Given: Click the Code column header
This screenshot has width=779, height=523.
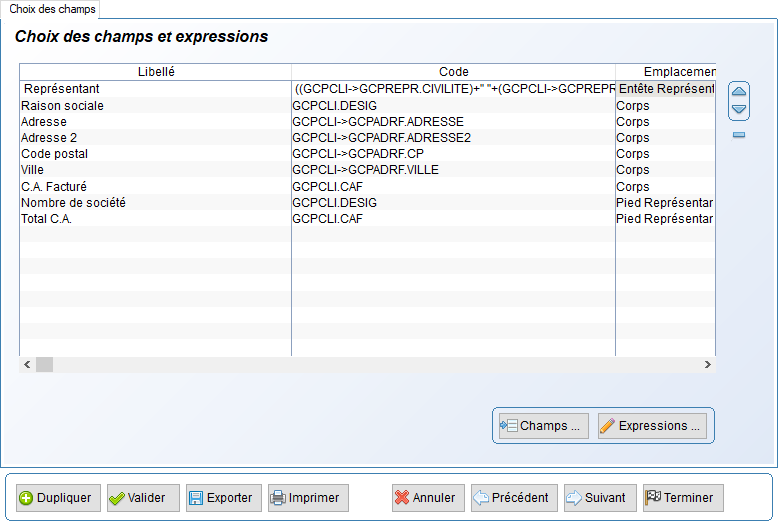Looking at the screenshot, I should [453, 72].
